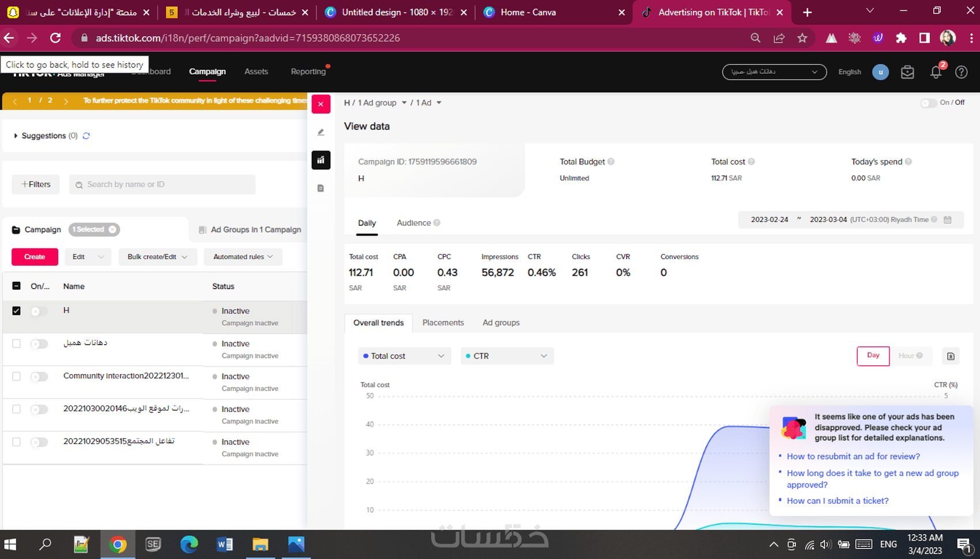Image resolution: width=980 pixels, height=559 pixels.
Task: Export chart data with the download icon
Action: click(x=951, y=356)
